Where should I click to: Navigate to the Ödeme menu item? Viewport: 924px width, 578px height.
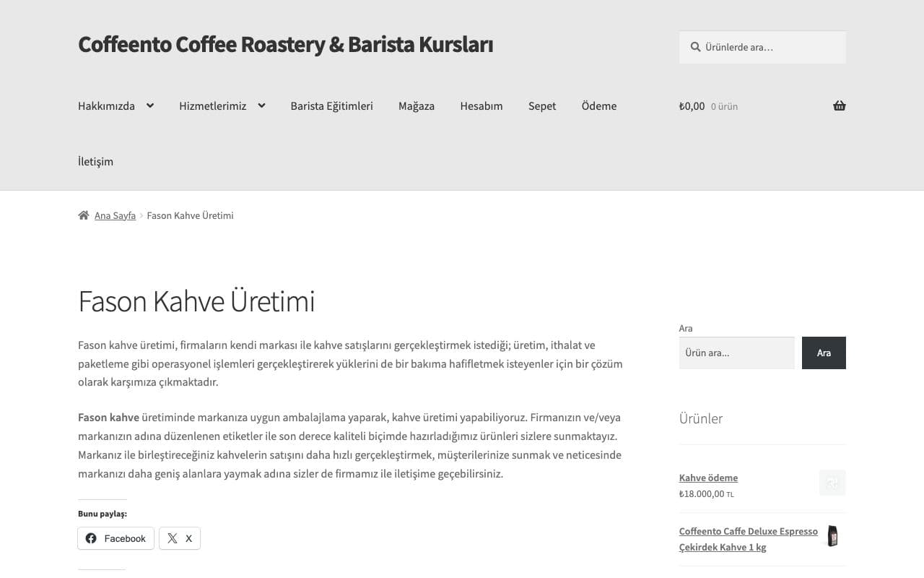click(599, 105)
